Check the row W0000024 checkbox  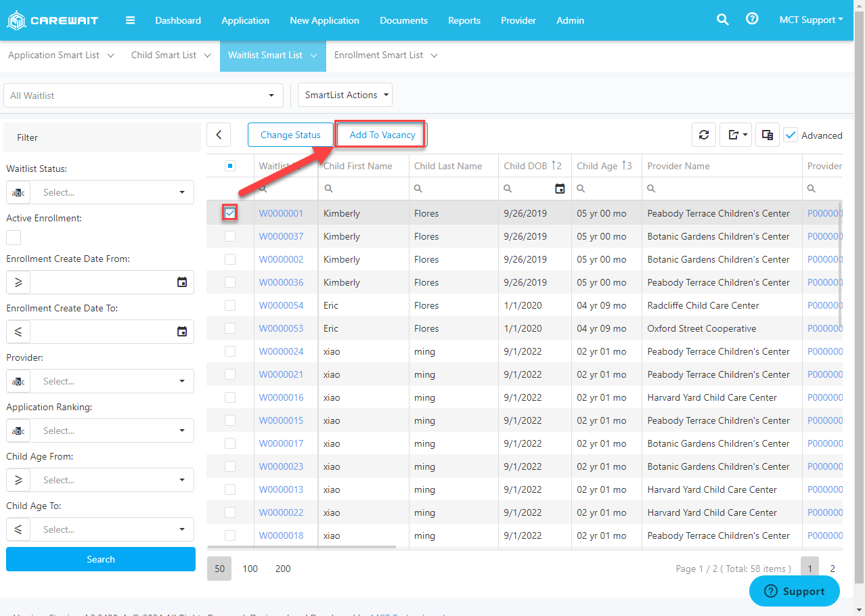point(230,351)
